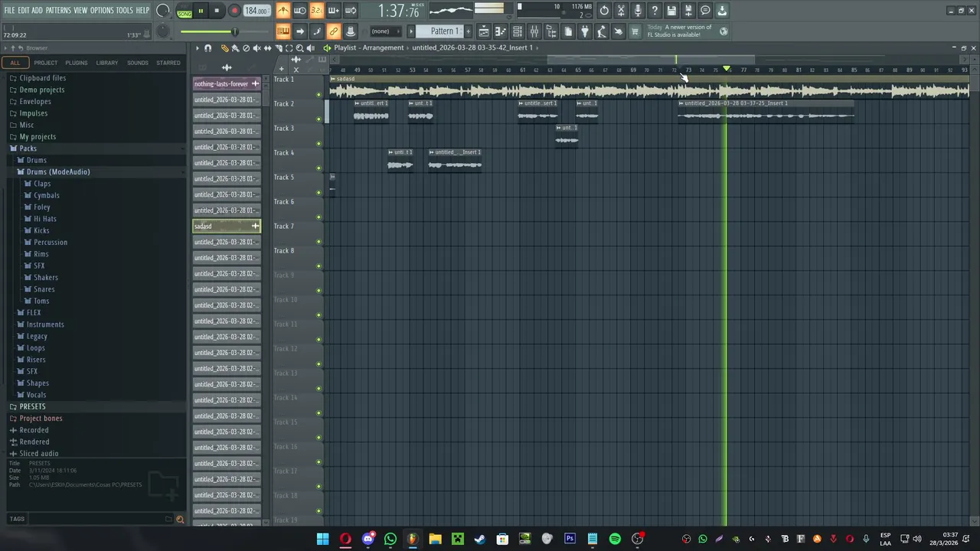Enable wait for input before playback
Image resolution: width=980 pixels, height=551 pixels.
tap(300, 11)
